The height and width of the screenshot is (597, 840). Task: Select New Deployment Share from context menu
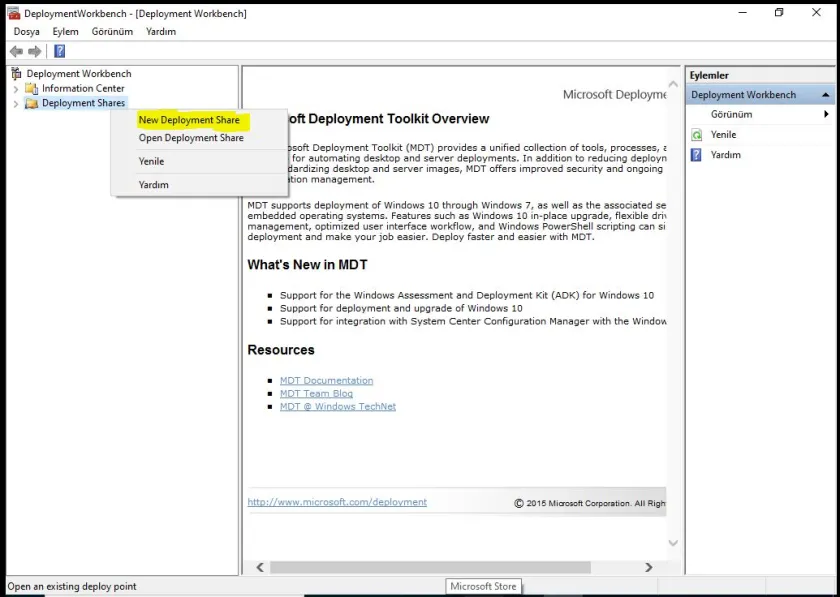click(189, 120)
